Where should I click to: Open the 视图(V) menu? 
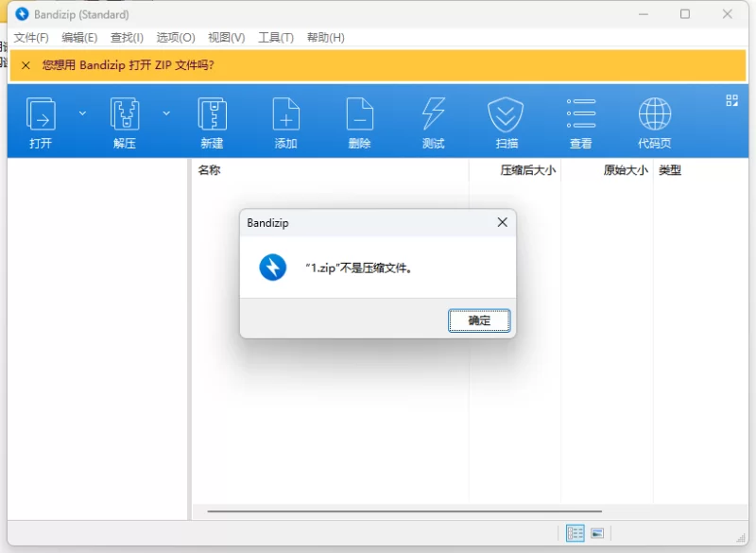click(226, 38)
